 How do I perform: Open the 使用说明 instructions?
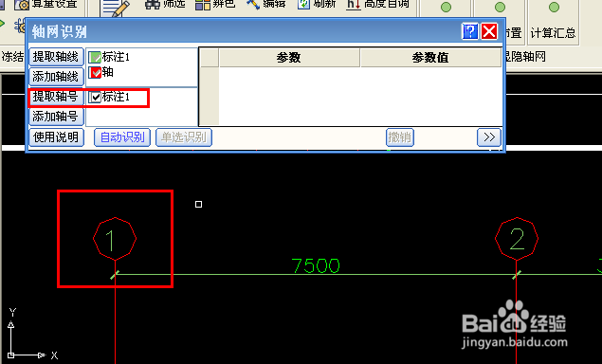56,137
